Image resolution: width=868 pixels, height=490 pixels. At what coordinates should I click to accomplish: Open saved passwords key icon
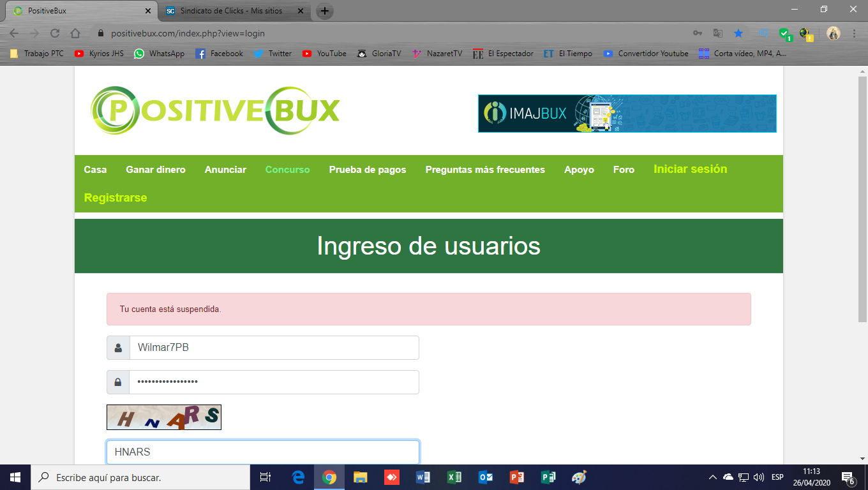point(698,33)
